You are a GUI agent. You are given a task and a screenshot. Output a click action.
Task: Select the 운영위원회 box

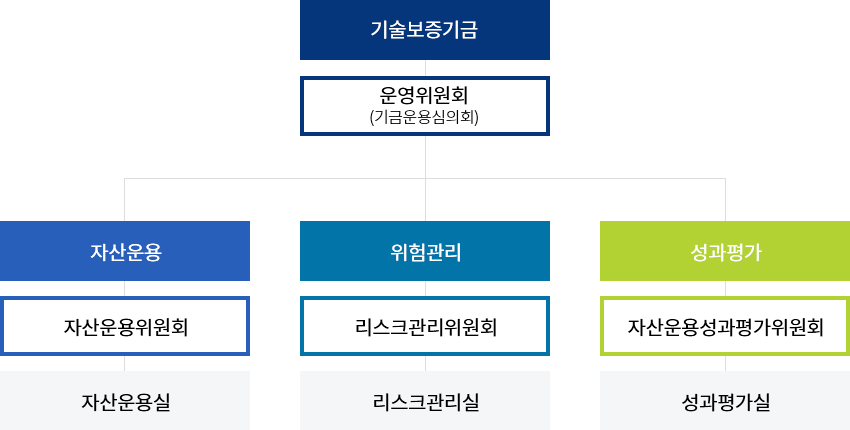coord(425,96)
